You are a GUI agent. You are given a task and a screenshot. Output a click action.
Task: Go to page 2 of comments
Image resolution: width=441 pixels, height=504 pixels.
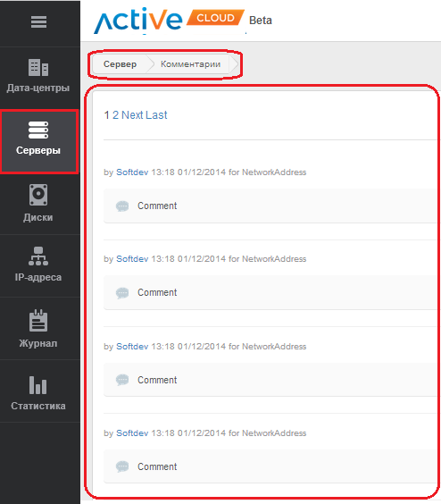(x=115, y=114)
